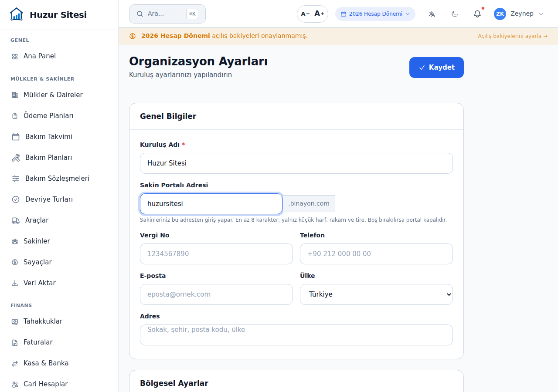
Task: Follow the Açılış bakiyelerini ayarla link
Action: 513,36
